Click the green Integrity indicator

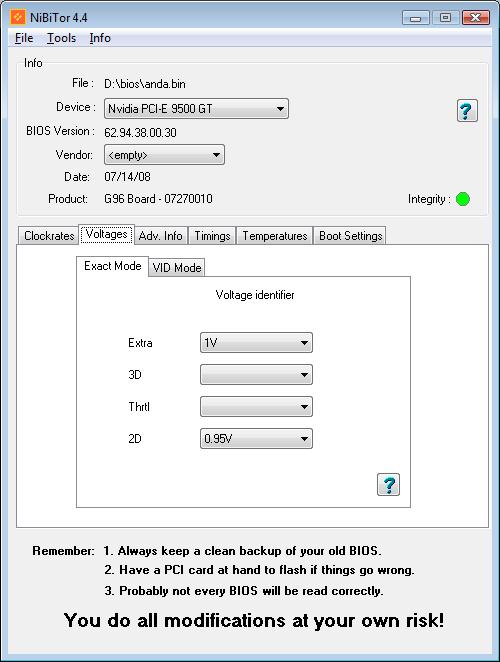(463, 199)
